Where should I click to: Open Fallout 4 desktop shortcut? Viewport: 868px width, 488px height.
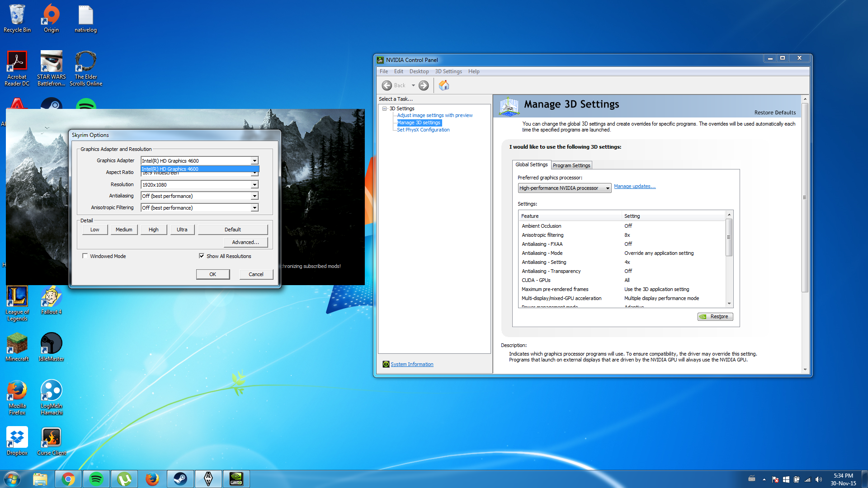51,300
